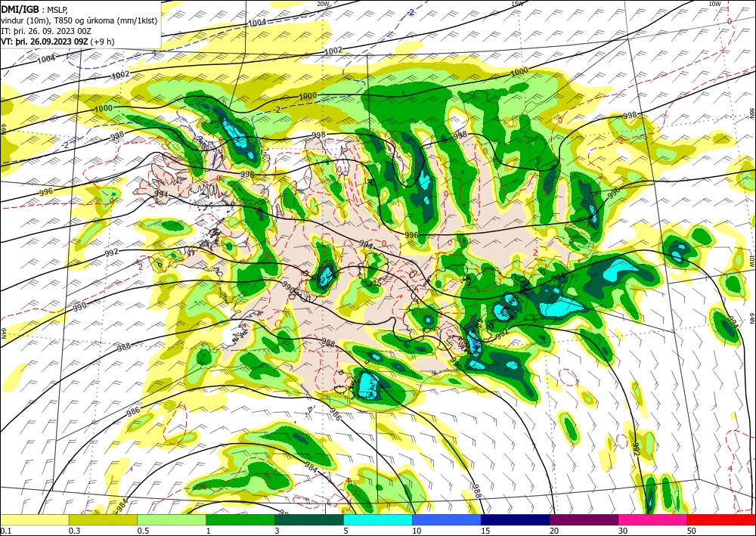This screenshot has height=536, width=756.
Task: Click the '0.1' legend scale value
Action: click(x=5, y=531)
